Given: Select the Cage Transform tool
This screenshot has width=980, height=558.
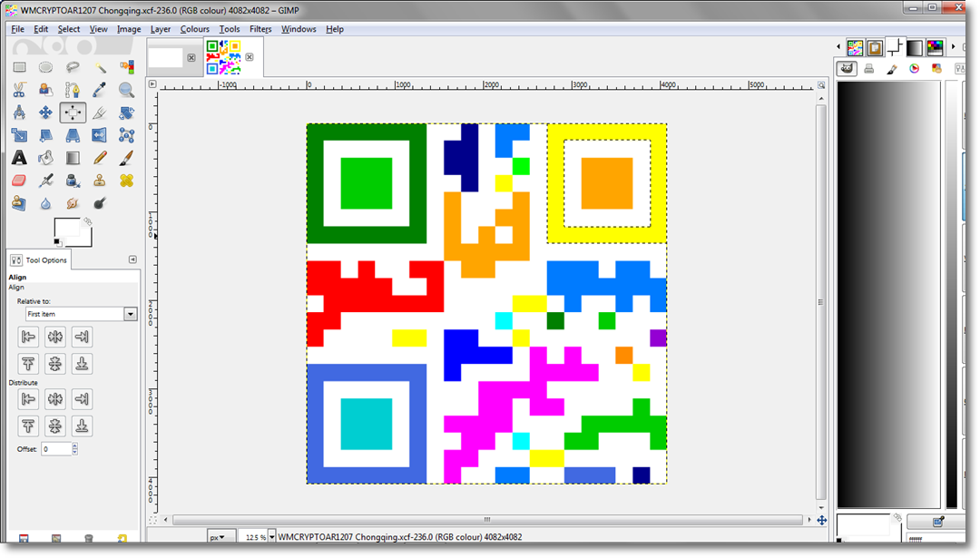Looking at the screenshot, I should (x=126, y=135).
